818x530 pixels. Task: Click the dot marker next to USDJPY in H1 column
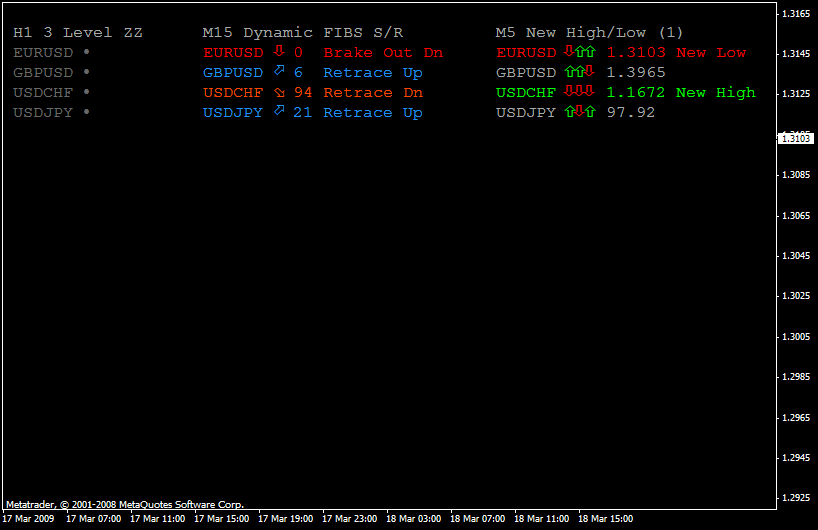(x=86, y=111)
